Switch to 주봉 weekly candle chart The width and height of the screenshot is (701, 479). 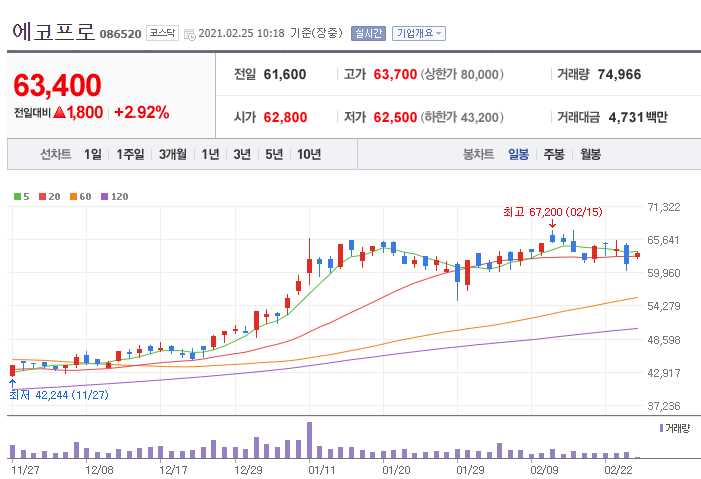tap(554, 154)
